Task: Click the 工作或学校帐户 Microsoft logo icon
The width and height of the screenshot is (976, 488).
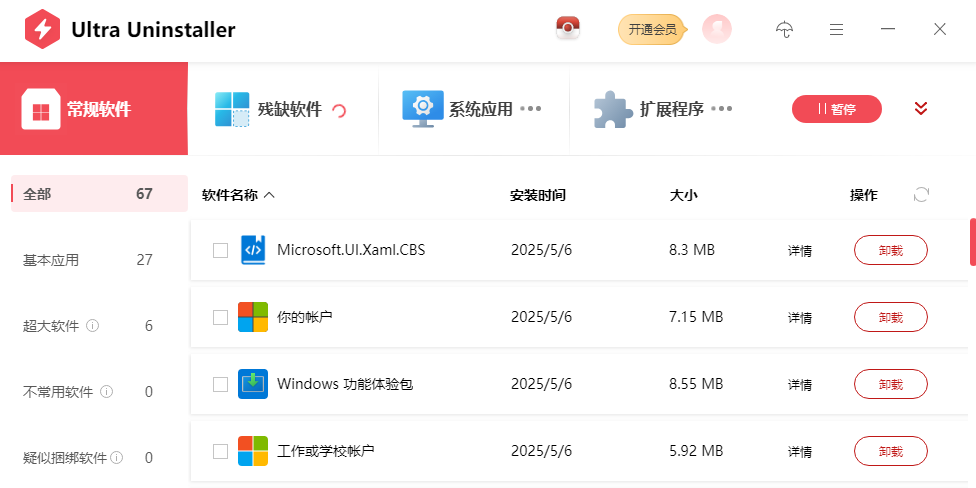Action: 253,451
